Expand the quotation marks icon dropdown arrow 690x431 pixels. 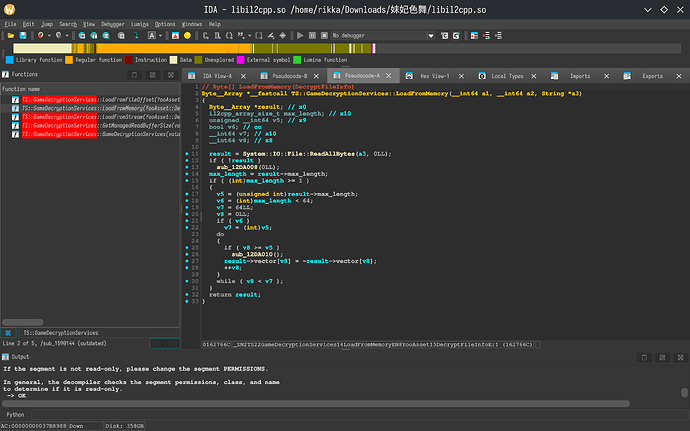pyautogui.click(x=250, y=36)
